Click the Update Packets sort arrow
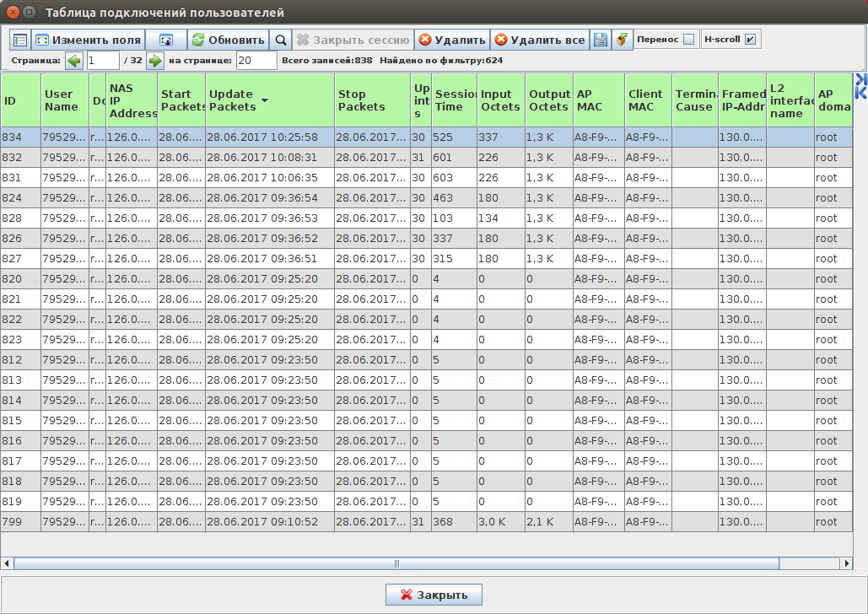868x614 pixels. pos(265,100)
